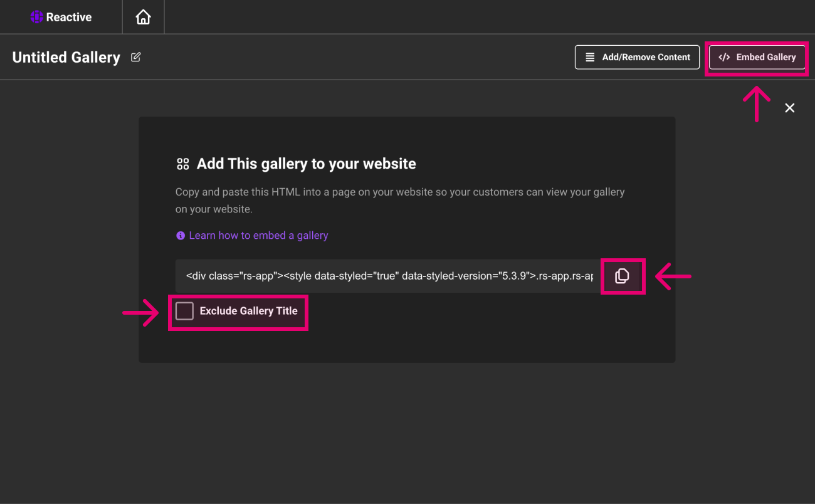Click 'Add This gallery to your website' heading
Viewport: 815px width, 504px height.
tap(307, 164)
